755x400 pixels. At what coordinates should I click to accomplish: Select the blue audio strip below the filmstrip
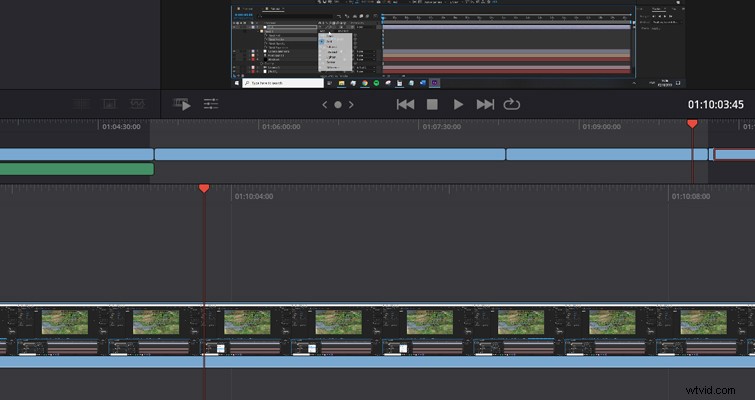(378, 362)
